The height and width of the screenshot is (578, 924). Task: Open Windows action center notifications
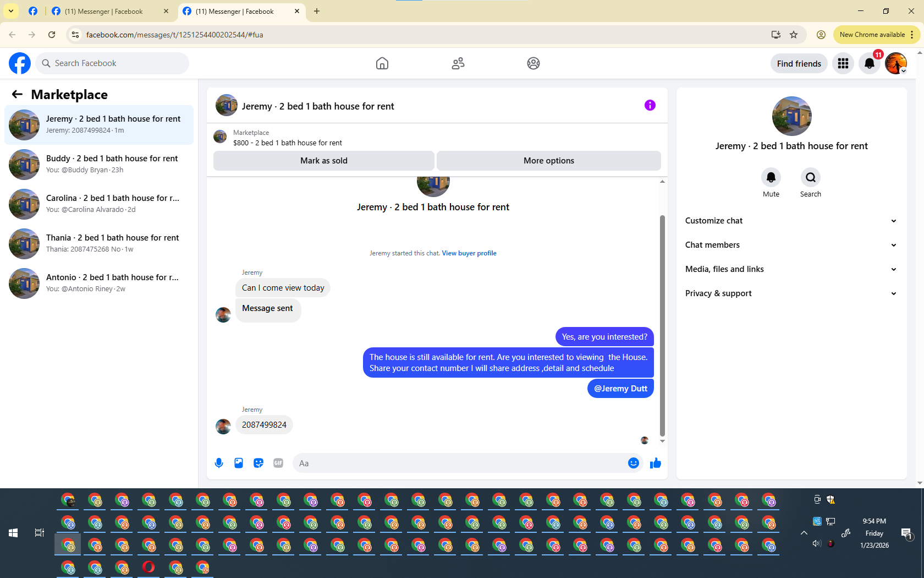click(906, 533)
